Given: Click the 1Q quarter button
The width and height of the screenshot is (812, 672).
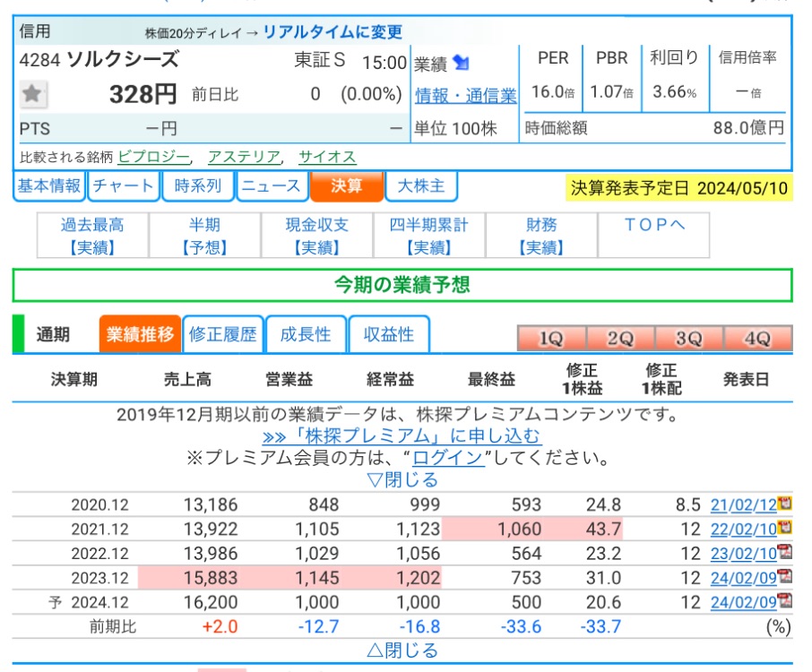Looking at the screenshot, I should point(551,339).
